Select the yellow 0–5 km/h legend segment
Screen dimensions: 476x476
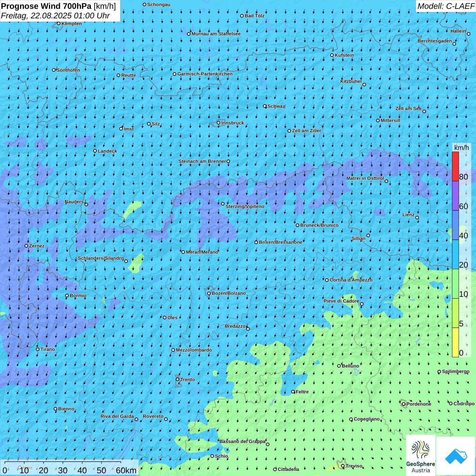(455, 342)
